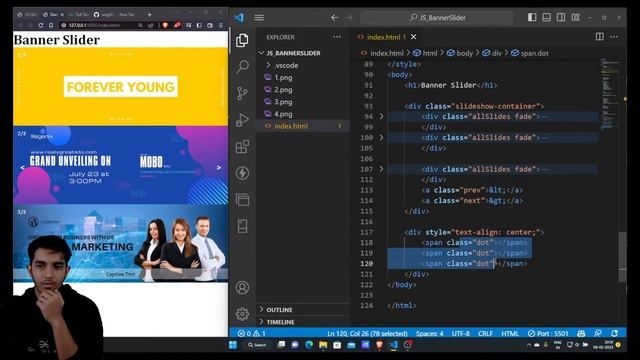Click the FOREVER YOUNG banner image
Viewport: 640px width, 360px height.
tap(120, 87)
